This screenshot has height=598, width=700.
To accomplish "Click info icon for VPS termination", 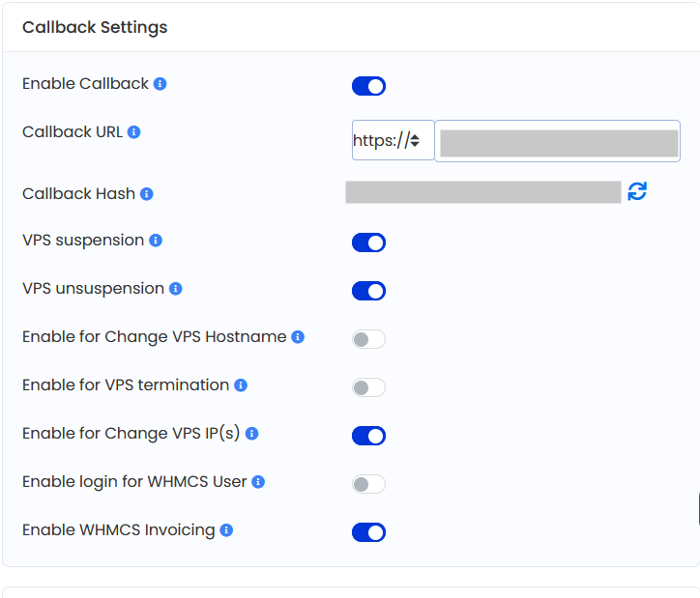I will click(241, 385).
